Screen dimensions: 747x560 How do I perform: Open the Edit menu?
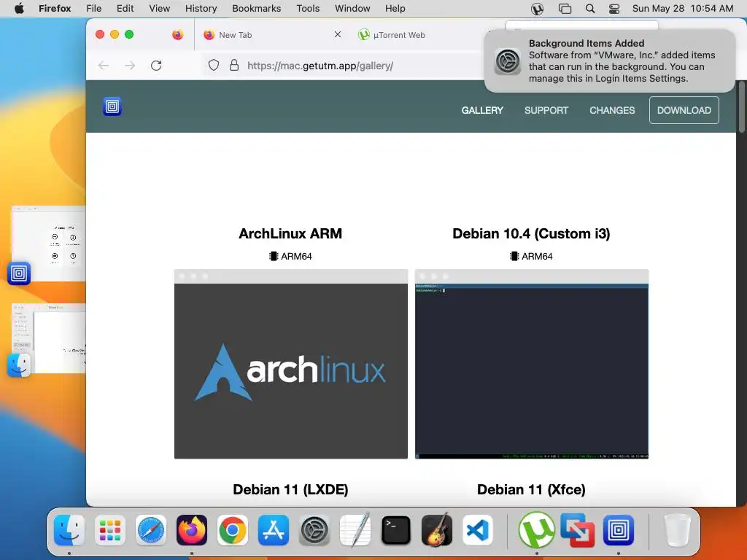125,8
